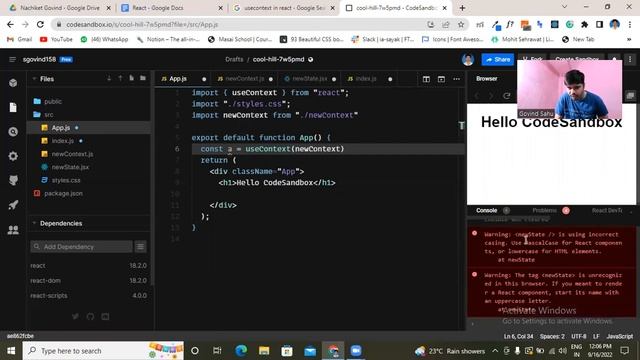Open Zoom in Windows taskbar

(x=356, y=351)
